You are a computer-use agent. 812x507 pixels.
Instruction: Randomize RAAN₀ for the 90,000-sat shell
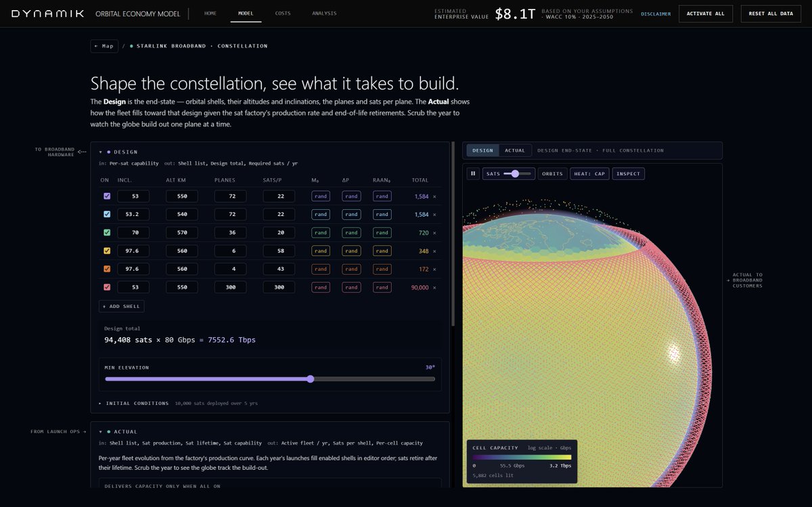tap(382, 288)
